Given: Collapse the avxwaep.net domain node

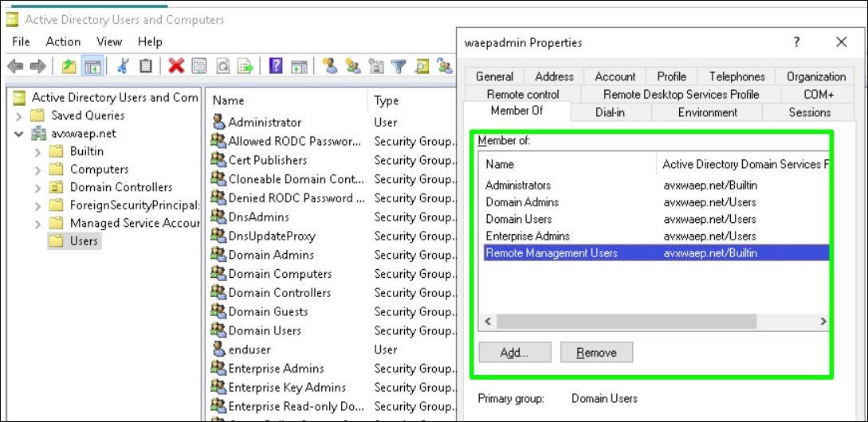Looking at the screenshot, I should pos(19,134).
